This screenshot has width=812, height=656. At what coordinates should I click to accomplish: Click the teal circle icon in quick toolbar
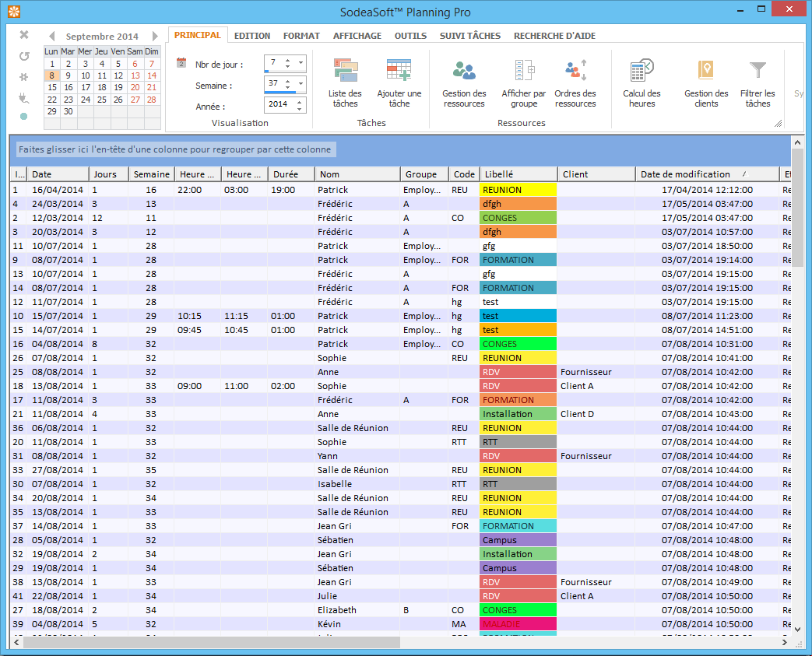tap(23, 117)
